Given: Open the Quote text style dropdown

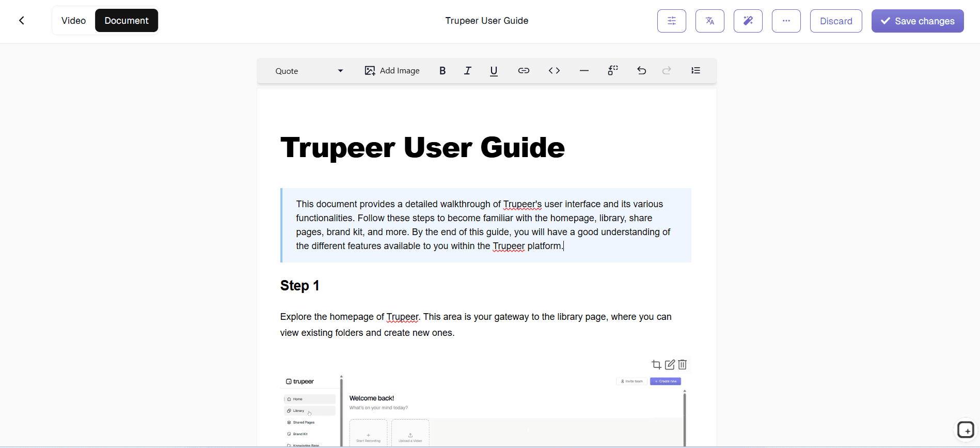Looking at the screenshot, I should tap(309, 71).
